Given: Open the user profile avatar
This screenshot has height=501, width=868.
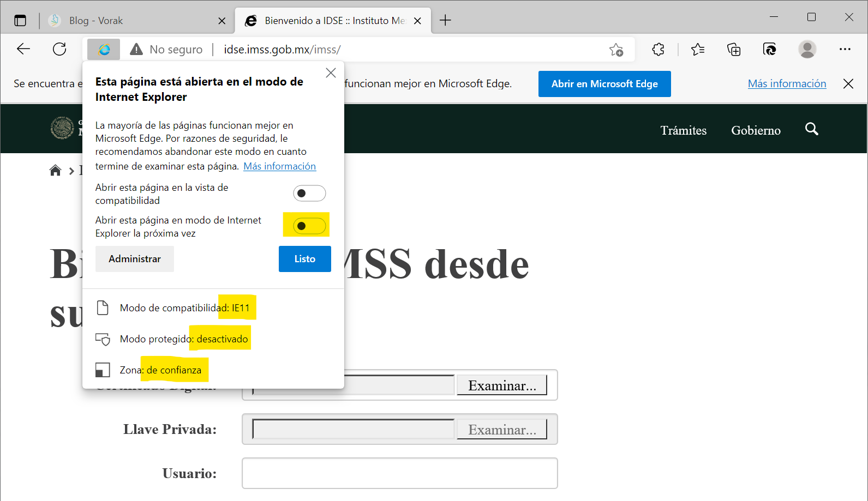Looking at the screenshot, I should pos(807,49).
